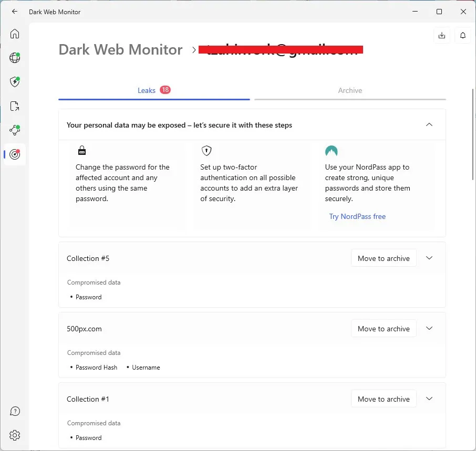Expand the Collection #5 leak details
The image size is (476, 451).
pos(429,258)
